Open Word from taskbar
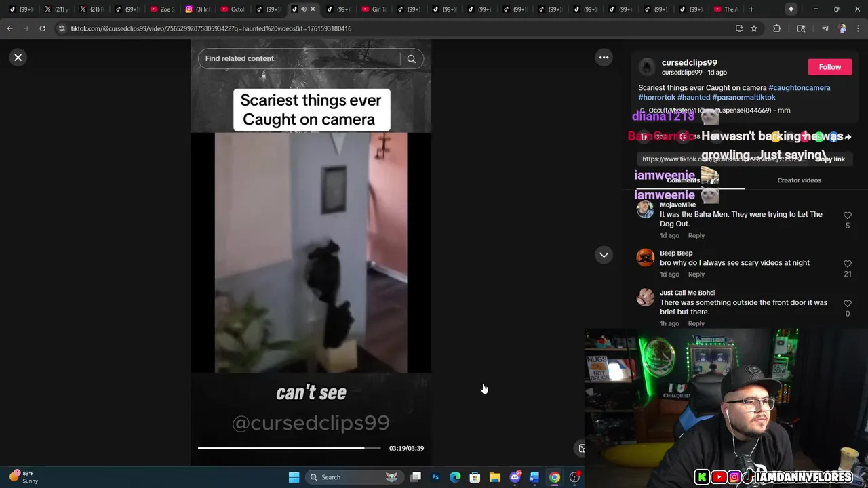The image size is (868, 488). 534,477
